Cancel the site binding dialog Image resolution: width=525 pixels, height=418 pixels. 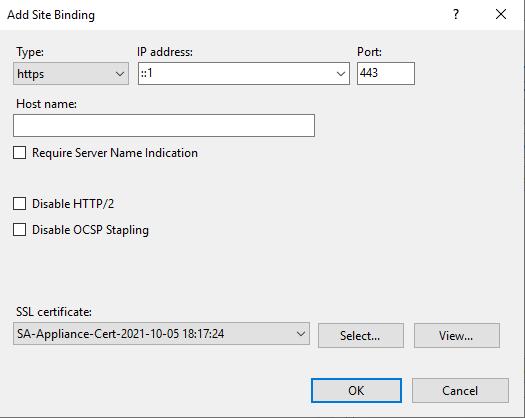[460, 391]
